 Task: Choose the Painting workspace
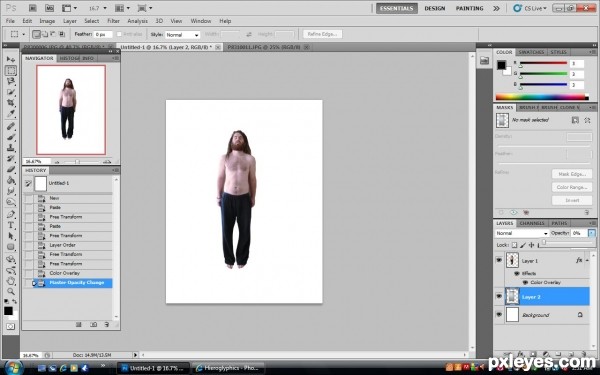tap(470, 8)
